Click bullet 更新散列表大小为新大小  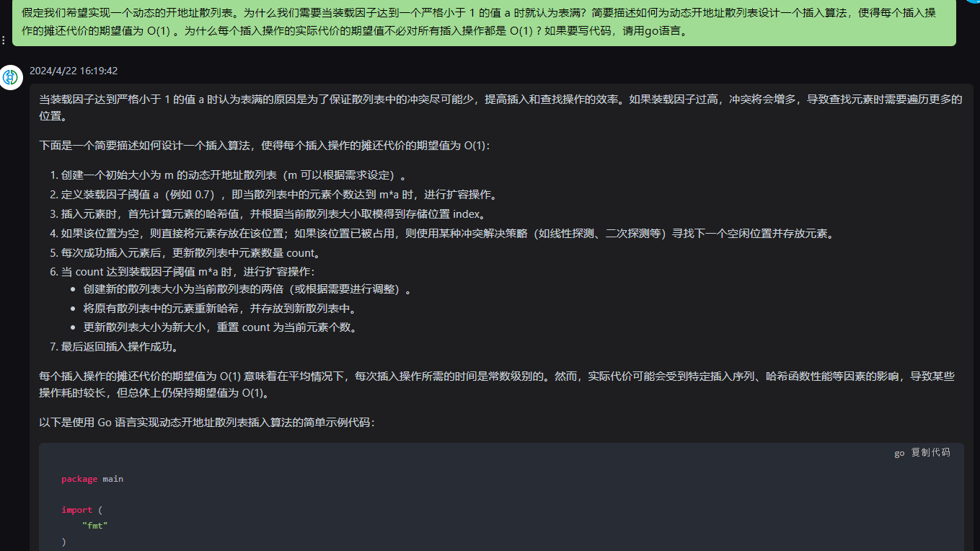220,327
